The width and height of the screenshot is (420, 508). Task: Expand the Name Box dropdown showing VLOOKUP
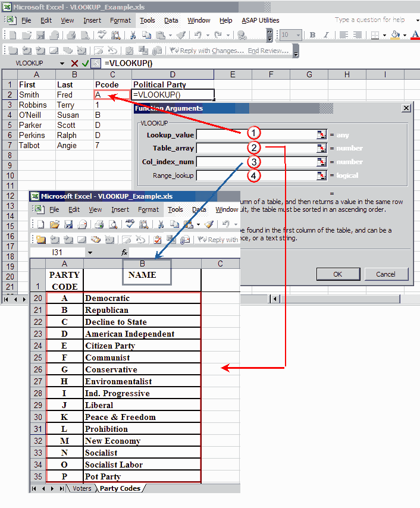point(62,63)
